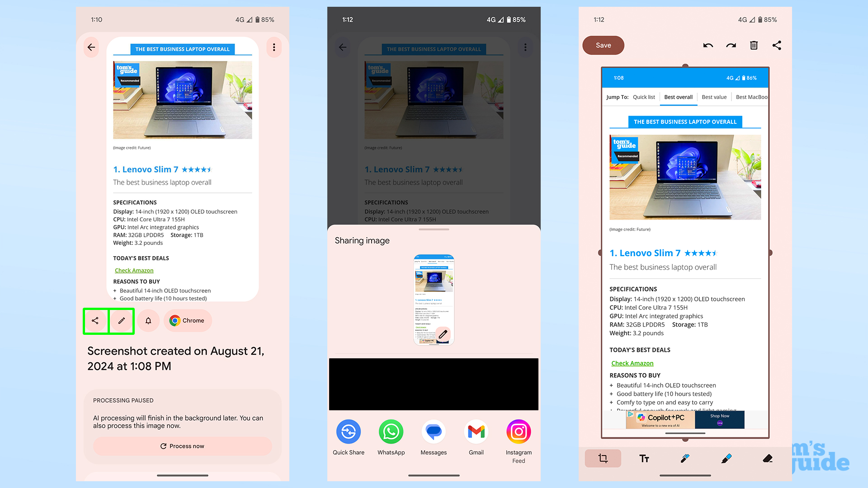Toggle redo action in editor

730,45
